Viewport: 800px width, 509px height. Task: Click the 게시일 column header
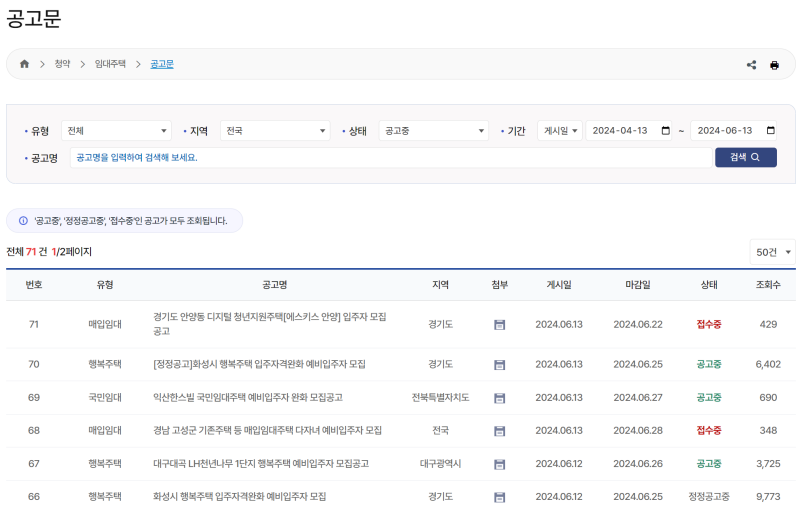559,285
